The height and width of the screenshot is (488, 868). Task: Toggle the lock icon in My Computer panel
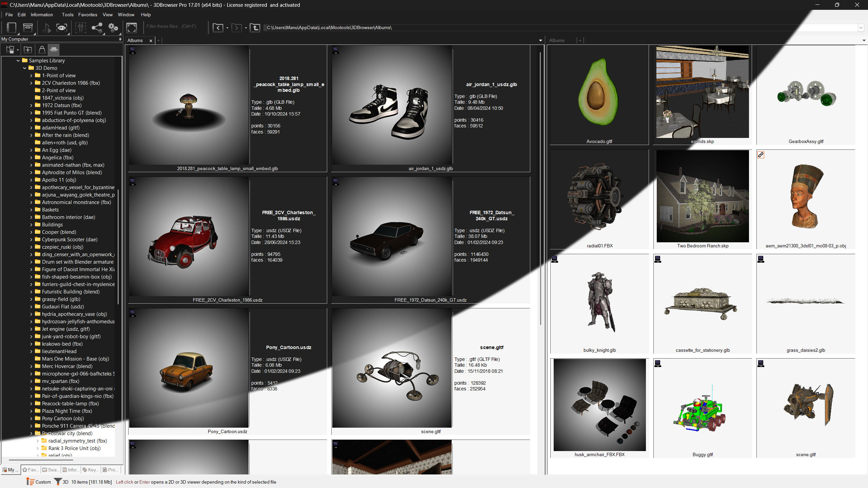42,50
